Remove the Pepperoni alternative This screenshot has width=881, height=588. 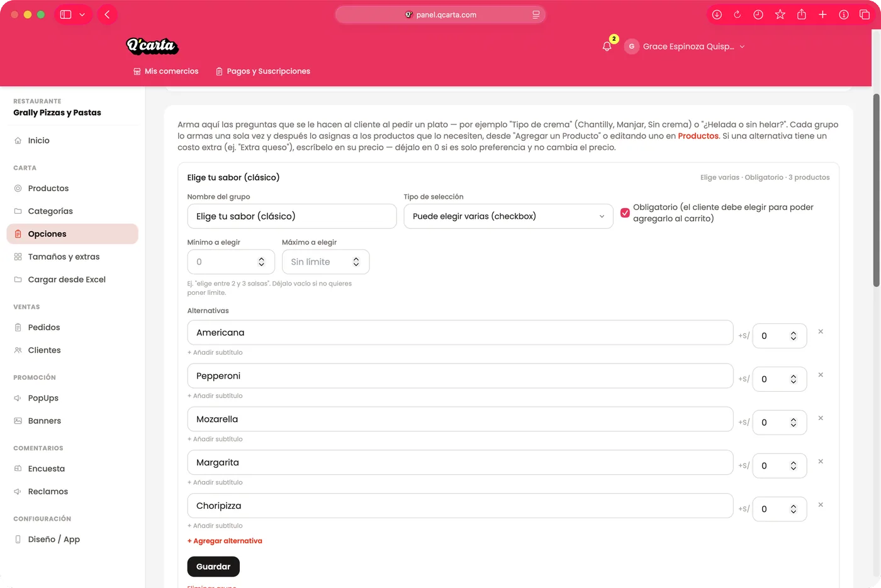tap(821, 375)
